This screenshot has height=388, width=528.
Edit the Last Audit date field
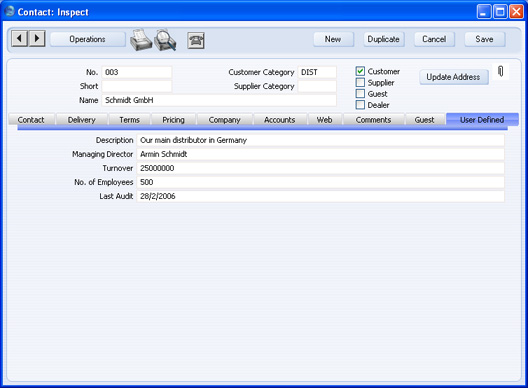coord(320,196)
